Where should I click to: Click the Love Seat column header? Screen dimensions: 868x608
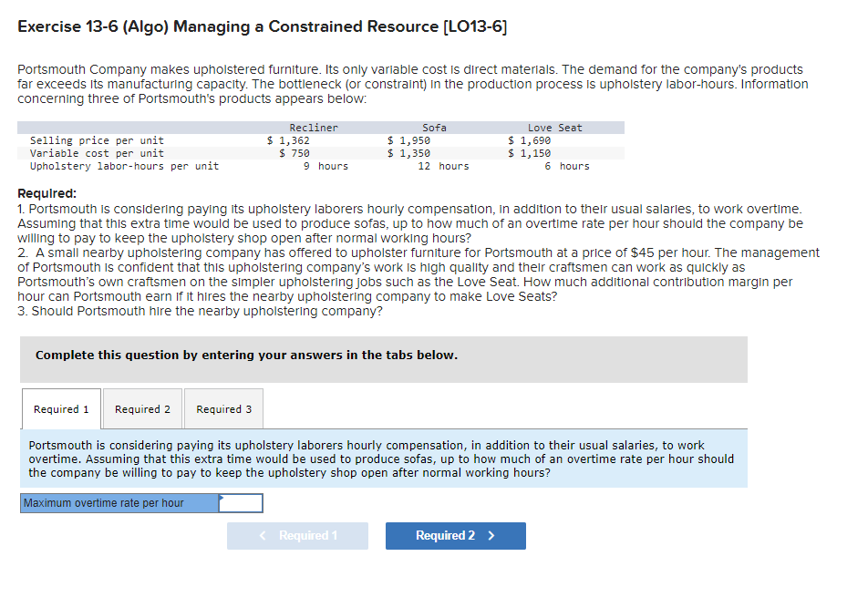click(x=554, y=128)
